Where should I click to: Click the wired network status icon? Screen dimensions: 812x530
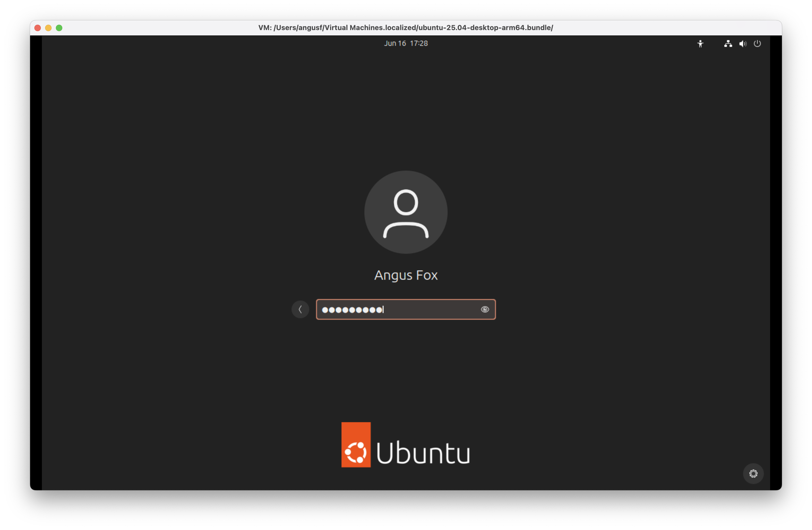[x=728, y=43]
